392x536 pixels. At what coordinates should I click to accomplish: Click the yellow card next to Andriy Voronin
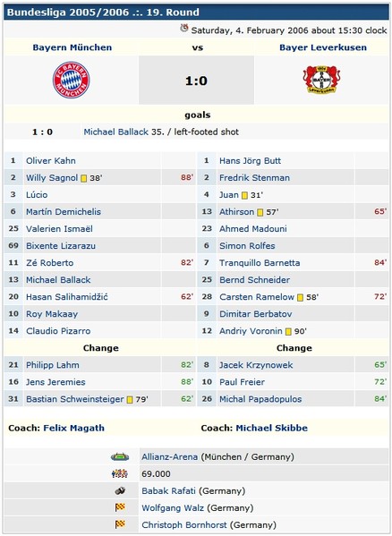[x=288, y=332]
